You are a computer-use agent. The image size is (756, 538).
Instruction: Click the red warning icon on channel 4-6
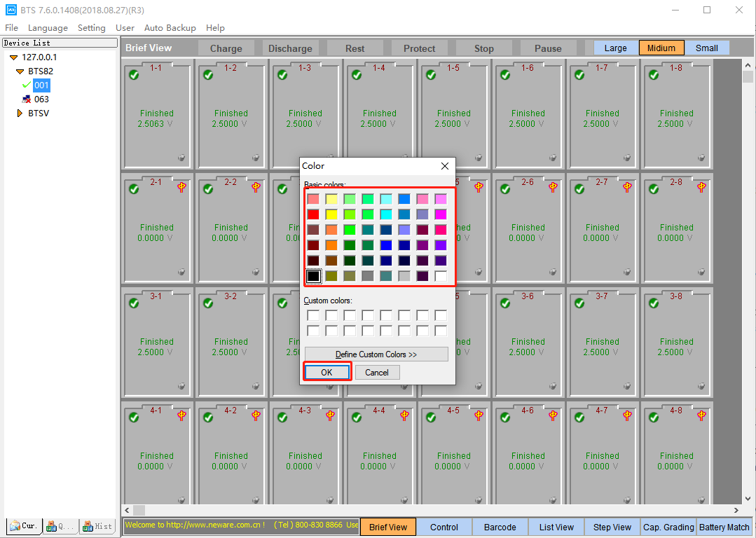click(553, 415)
